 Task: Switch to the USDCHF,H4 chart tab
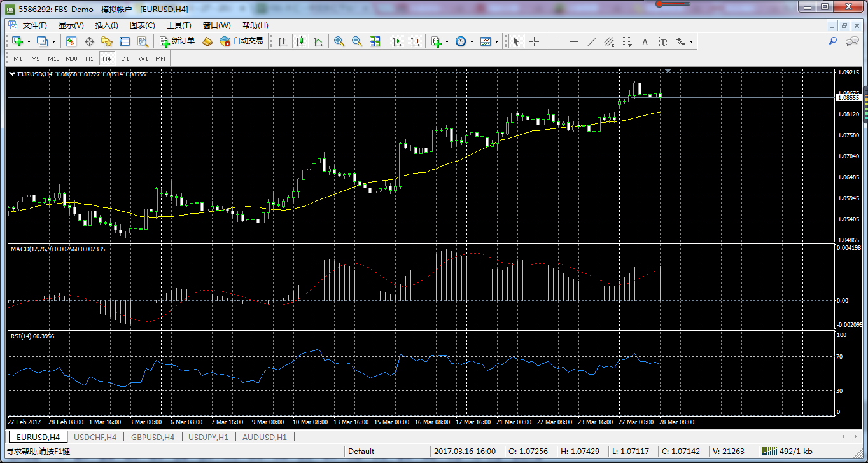click(x=95, y=437)
